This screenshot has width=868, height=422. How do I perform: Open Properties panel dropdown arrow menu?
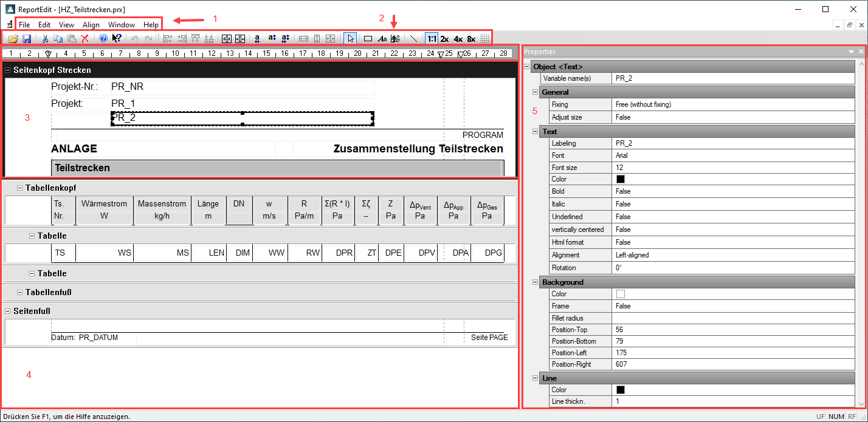tap(852, 52)
